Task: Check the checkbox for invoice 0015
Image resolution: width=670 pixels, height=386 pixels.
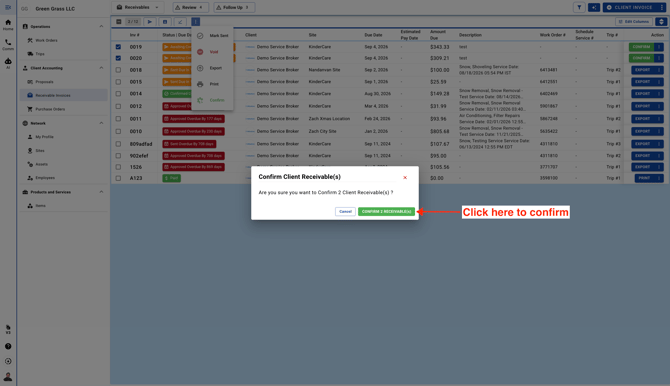Action: click(118, 82)
